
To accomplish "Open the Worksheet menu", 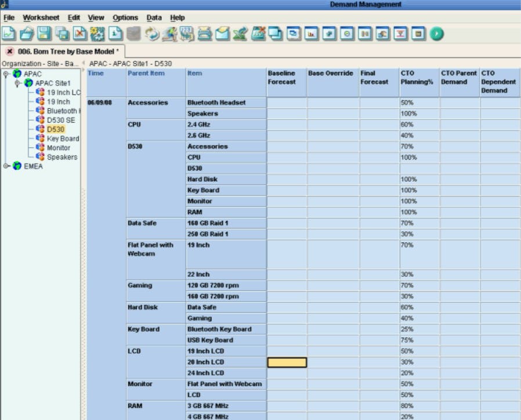I will (x=41, y=17).
